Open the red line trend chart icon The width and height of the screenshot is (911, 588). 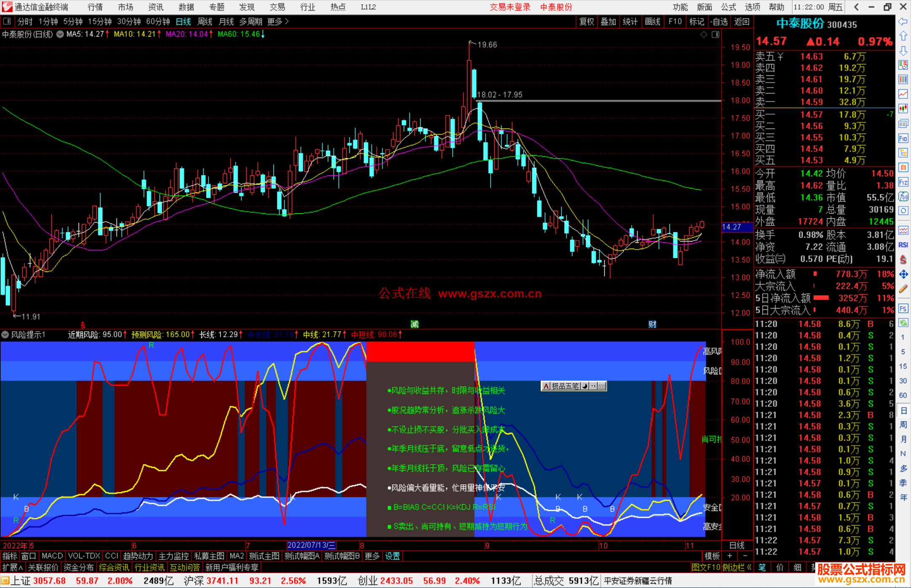click(903, 94)
